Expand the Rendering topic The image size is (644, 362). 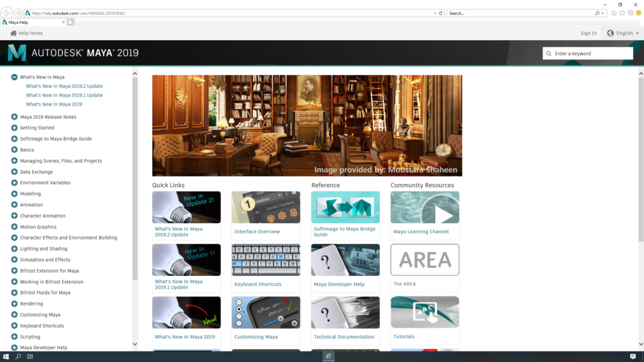pyautogui.click(x=14, y=304)
